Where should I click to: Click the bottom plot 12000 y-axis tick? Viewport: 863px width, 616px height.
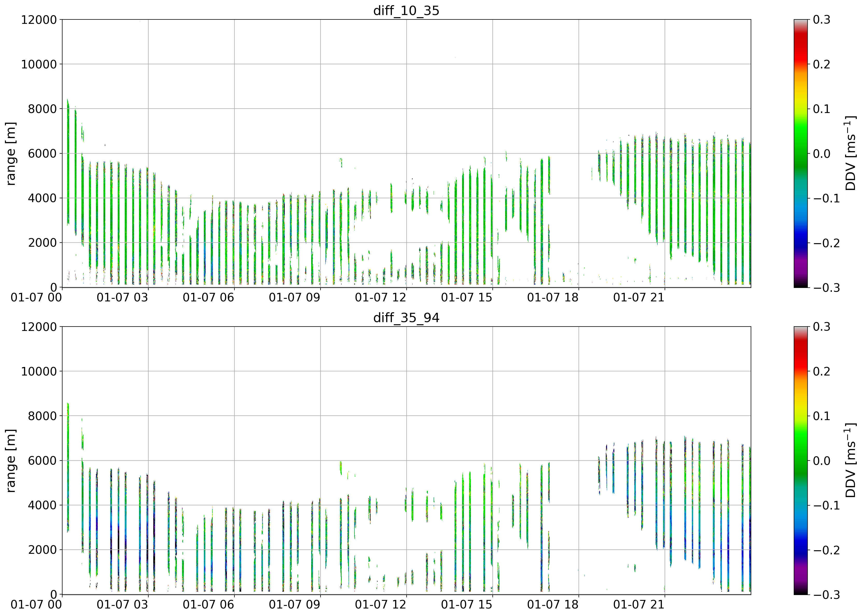click(x=39, y=327)
